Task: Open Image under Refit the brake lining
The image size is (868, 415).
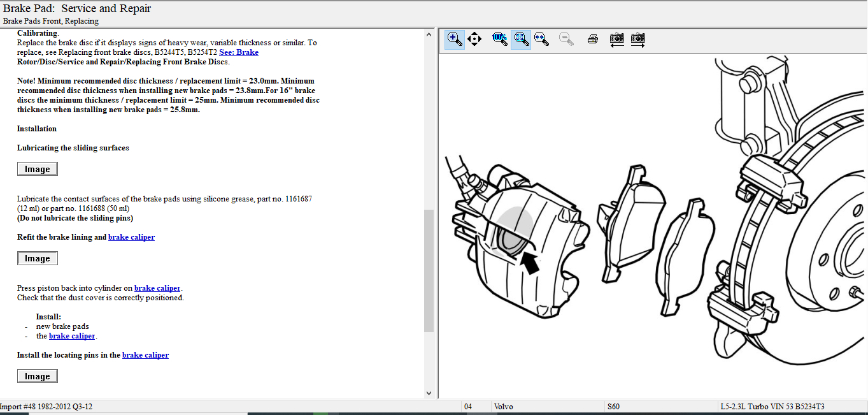Action: (x=38, y=258)
